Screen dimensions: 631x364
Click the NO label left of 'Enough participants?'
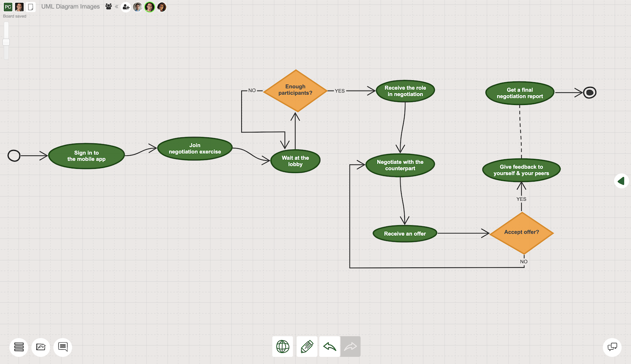(x=252, y=91)
